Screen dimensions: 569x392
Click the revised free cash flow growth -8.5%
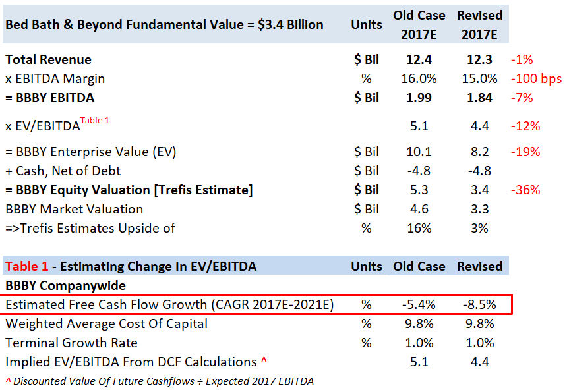coord(479,305)
